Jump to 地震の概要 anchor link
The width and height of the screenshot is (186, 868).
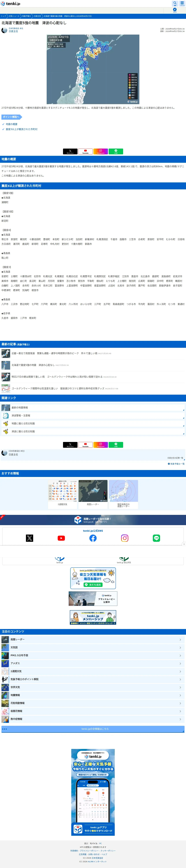[11, 124]
